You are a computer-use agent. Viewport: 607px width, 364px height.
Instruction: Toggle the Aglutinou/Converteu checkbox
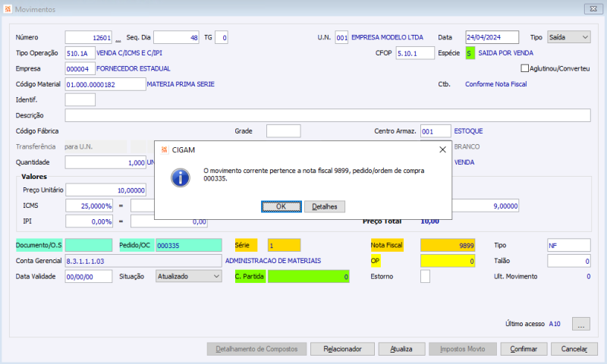point(524,68)
